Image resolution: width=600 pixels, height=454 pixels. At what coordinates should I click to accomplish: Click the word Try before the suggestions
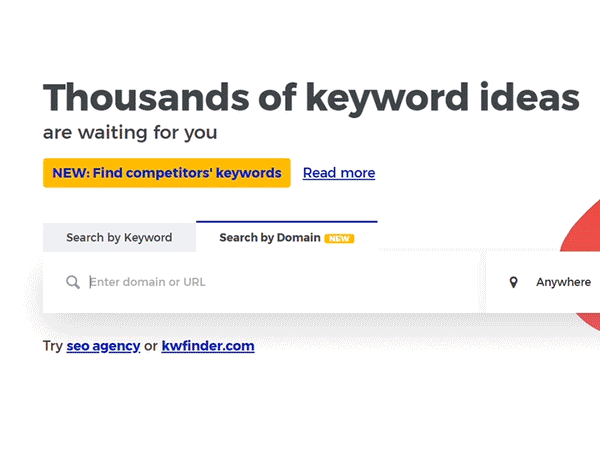(x=53, y=346)
